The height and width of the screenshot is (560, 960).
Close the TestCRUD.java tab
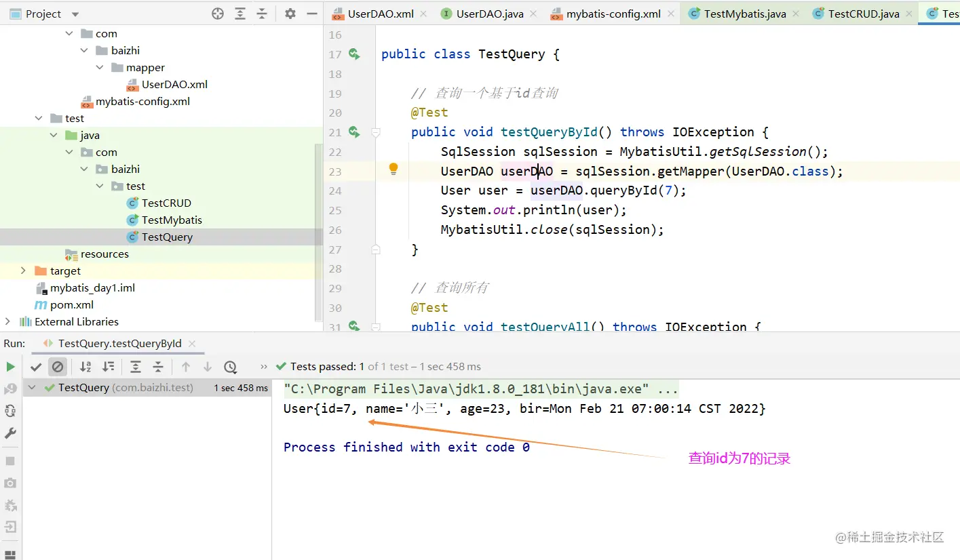(909, 14)
